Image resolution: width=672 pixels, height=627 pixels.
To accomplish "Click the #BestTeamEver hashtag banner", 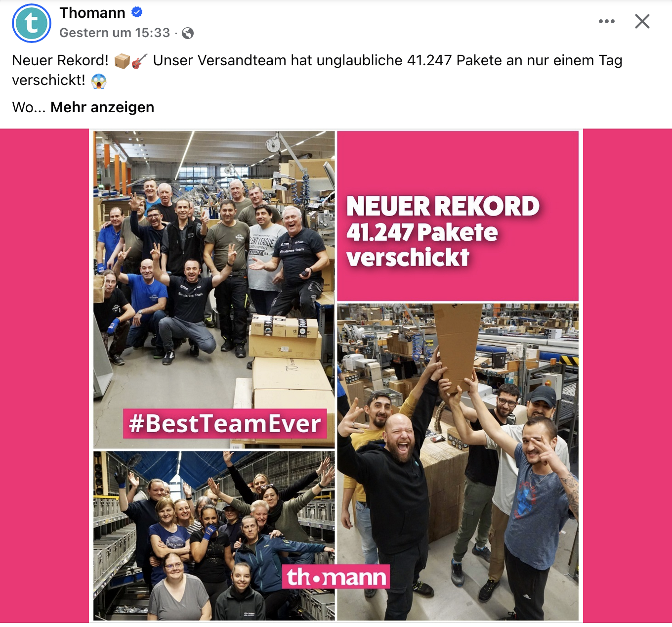I will click(225, 424).
